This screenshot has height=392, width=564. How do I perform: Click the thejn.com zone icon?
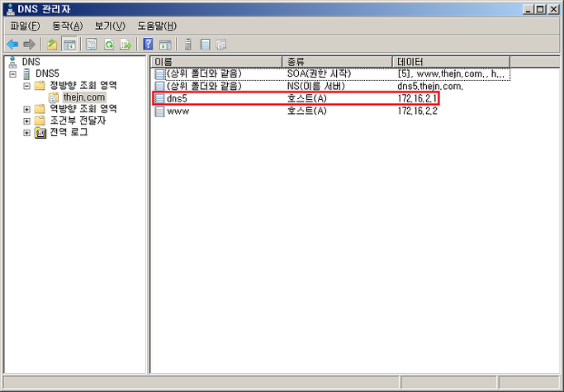pyautogui.click(x=53, y=97)
